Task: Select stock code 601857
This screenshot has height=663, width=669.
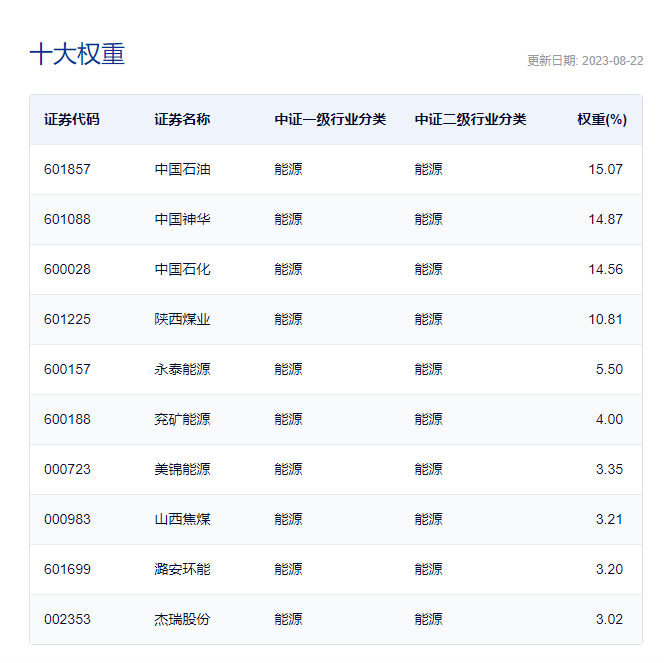Action: 67,169
